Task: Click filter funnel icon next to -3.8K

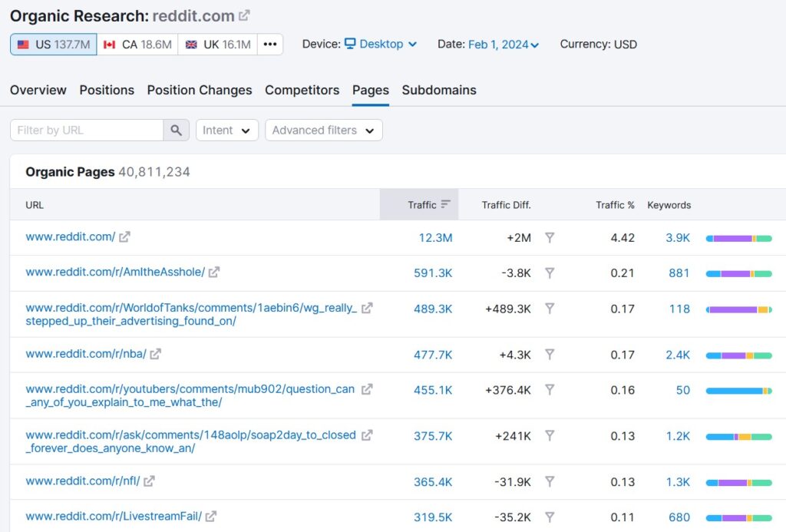Action: pyautogui.click(x=550, y=273)
